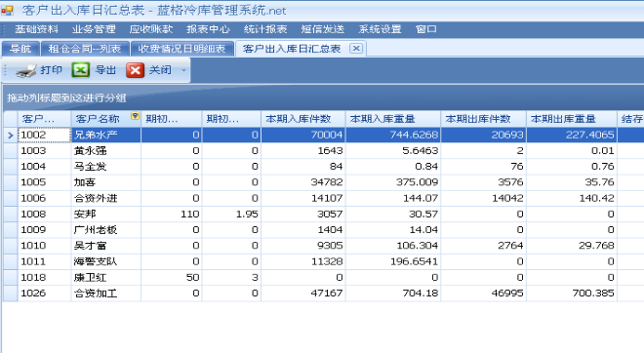
Task: Click customer code 1026
Action: click(x=44, y=294)
